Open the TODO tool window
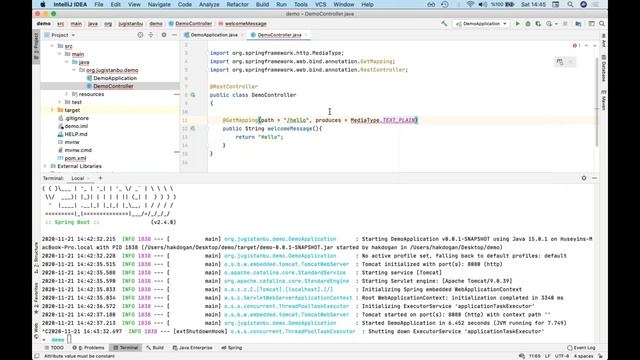 (x=54, y=348)
